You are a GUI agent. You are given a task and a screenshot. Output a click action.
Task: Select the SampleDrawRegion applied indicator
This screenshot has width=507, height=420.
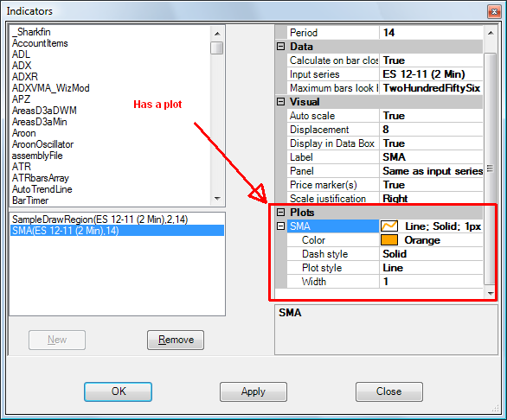click(x=99, y=220)
